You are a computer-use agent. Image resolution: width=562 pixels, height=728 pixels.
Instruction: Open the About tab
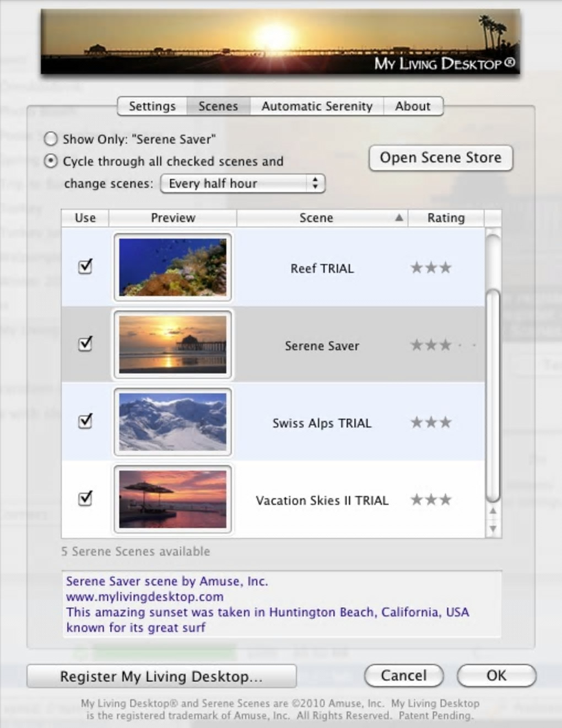[x=413, y=106]
